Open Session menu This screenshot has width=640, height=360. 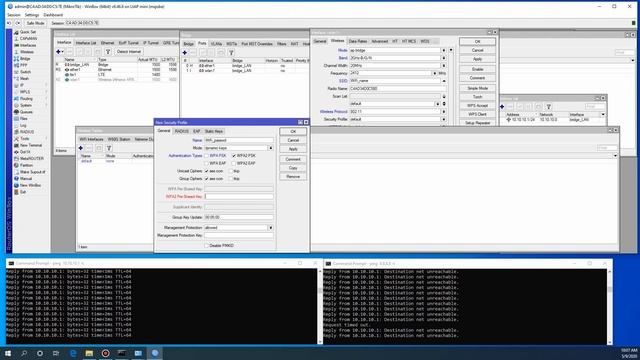coord(13,15)
